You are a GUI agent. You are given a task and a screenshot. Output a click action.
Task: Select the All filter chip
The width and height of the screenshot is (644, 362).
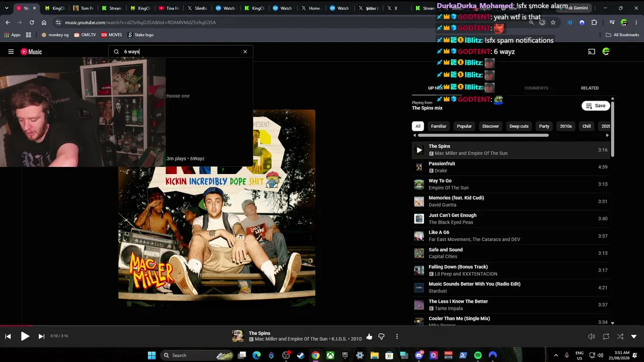click(418, 126)
